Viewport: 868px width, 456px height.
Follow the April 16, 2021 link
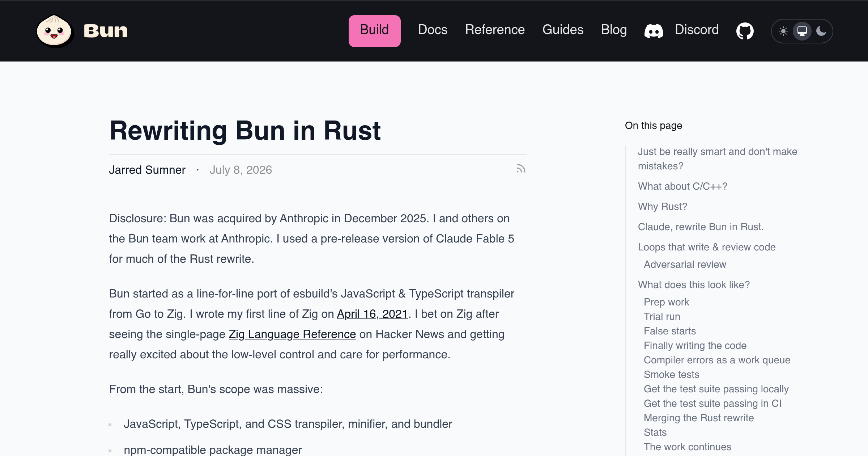pos(372,314)
